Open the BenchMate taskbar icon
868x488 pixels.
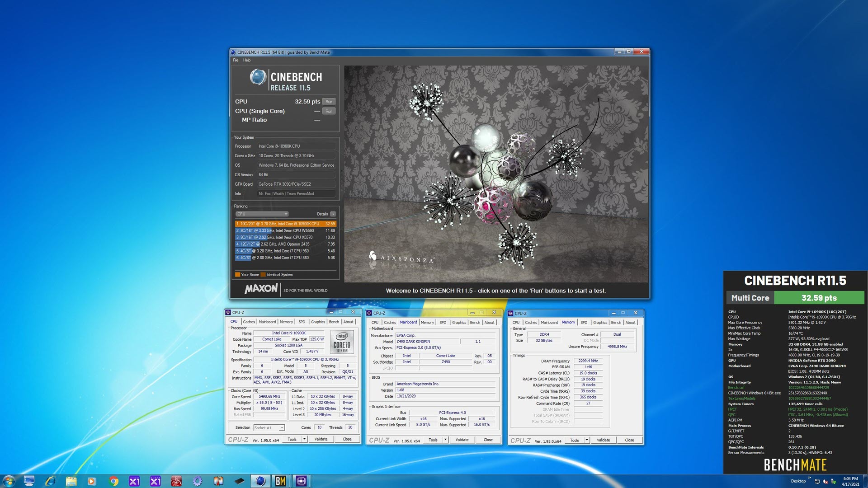tap(280, 481)
